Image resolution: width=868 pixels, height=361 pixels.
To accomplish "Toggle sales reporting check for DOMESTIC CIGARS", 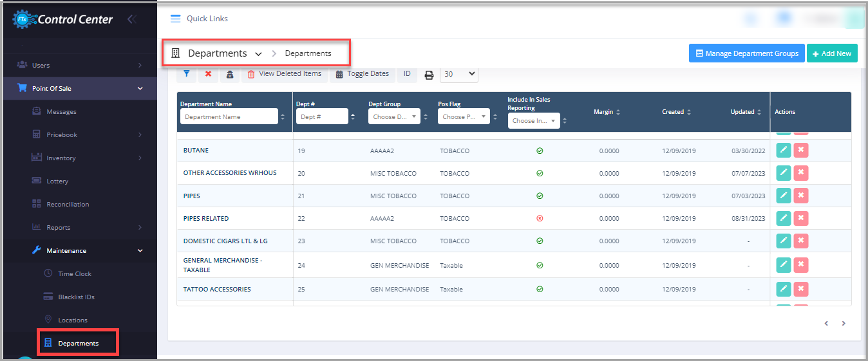I will pos(540,241).
